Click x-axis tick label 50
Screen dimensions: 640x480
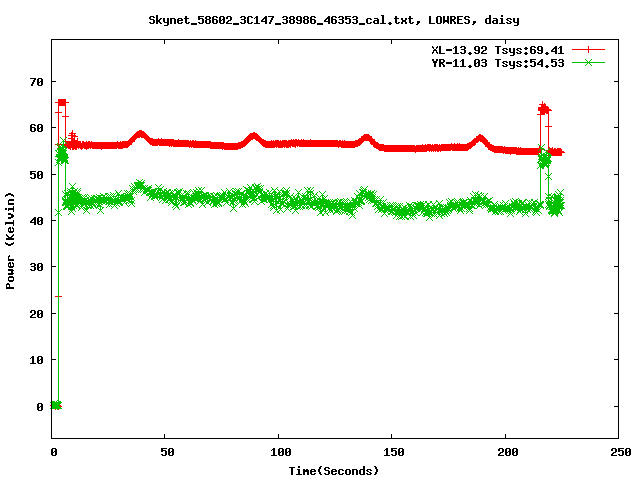tap(167, 452)
